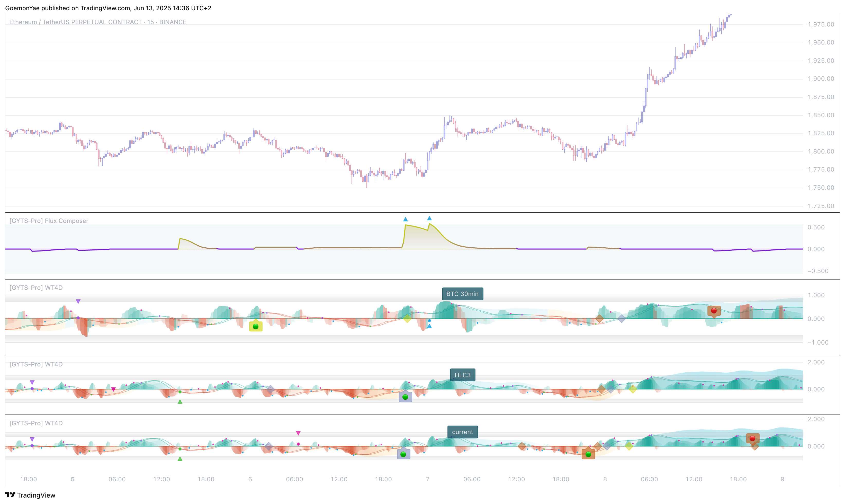845x504 pixels.
Task: Select the HLC3 label
Action: 462,375
